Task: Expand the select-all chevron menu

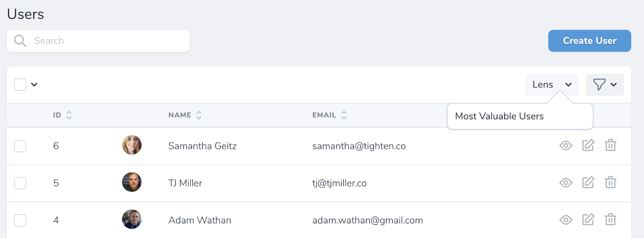Action: [x=34, y=85]
